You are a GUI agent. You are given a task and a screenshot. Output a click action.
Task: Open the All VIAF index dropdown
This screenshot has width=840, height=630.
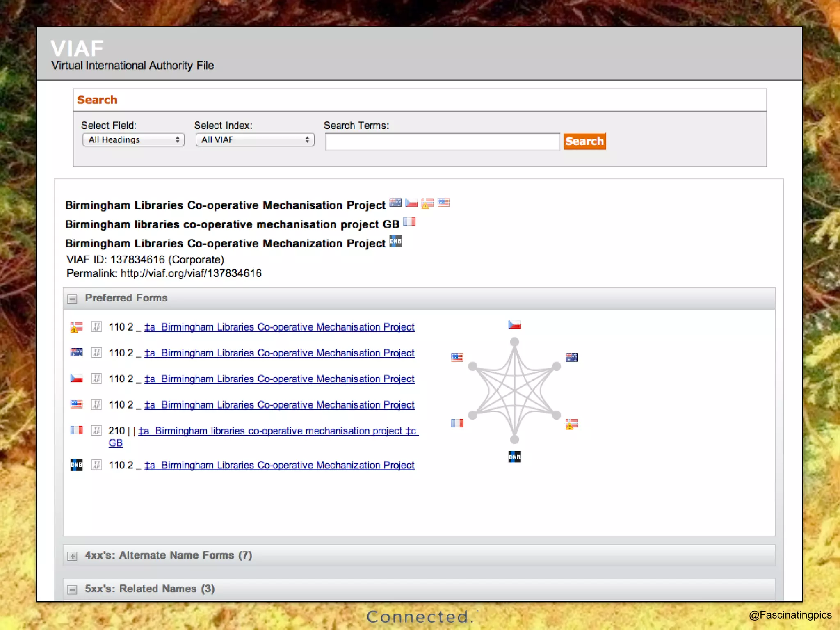point(255,140)
